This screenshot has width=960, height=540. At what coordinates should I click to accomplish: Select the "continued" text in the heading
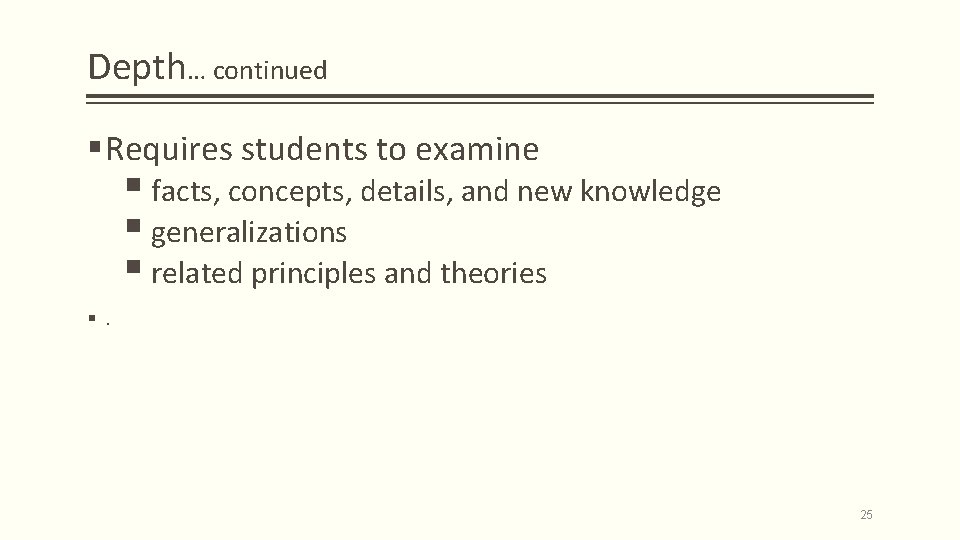point(270,70)
